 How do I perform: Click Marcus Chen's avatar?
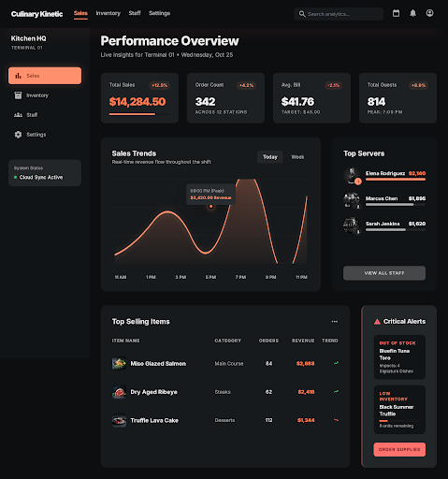352,200
